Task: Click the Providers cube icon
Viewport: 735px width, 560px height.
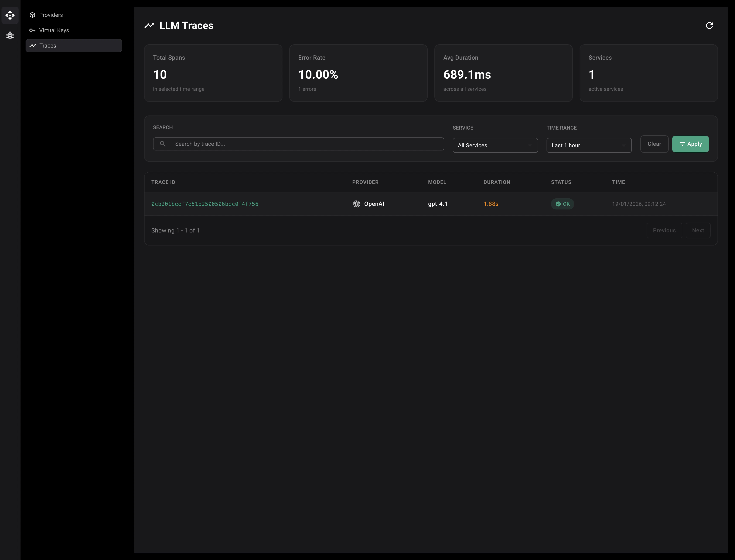Action: [32, 15]
